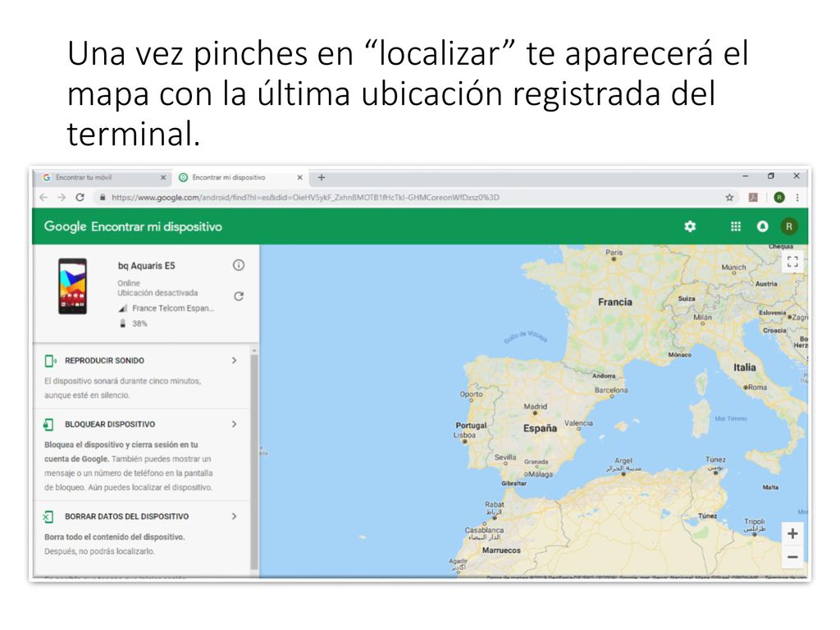Viewport: 840px width, 630px height.
Task: Open a new browser tab
Action: click(322, 177)
